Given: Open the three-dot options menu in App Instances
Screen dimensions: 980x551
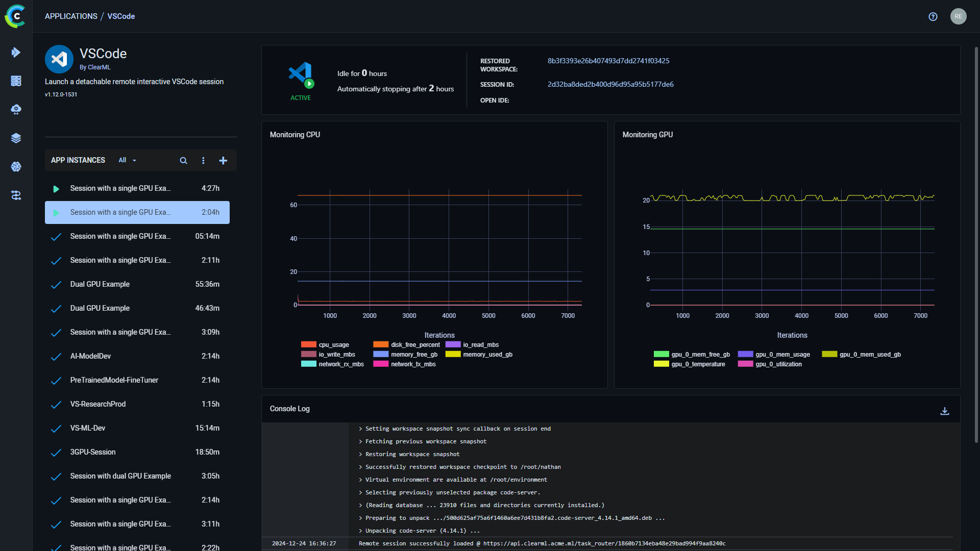Looking at the screenshot, I should [203, 160].
